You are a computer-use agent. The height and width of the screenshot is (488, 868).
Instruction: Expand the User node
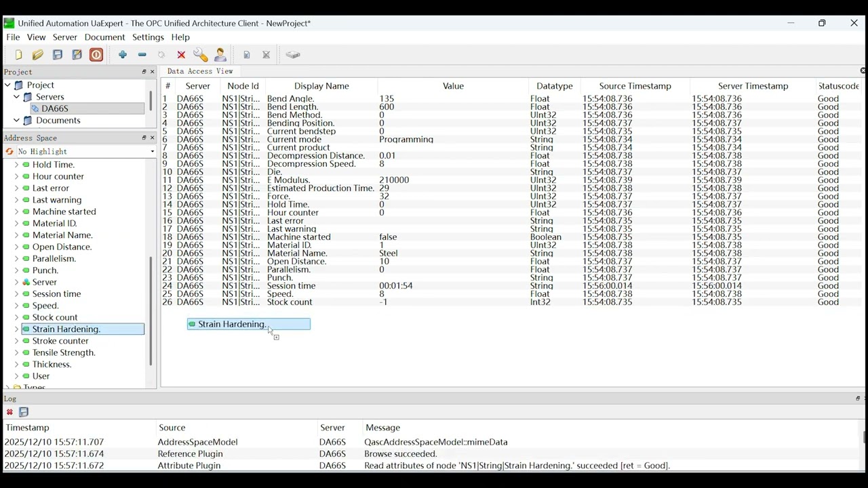[x=16, y=376]
